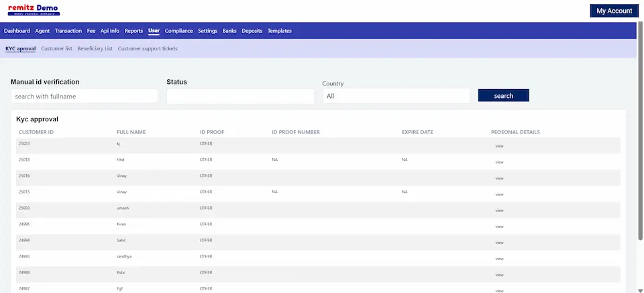Click the name kj in table
644x293 pixels.
click(118, 143)
